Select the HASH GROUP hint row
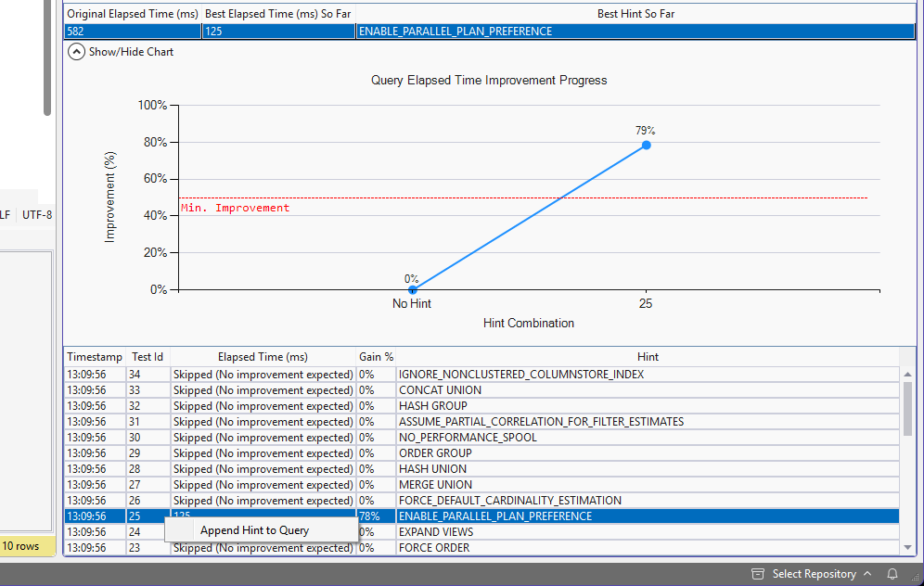Image resolution: width=924 pixels, height=586 pixels. point(481,406)
